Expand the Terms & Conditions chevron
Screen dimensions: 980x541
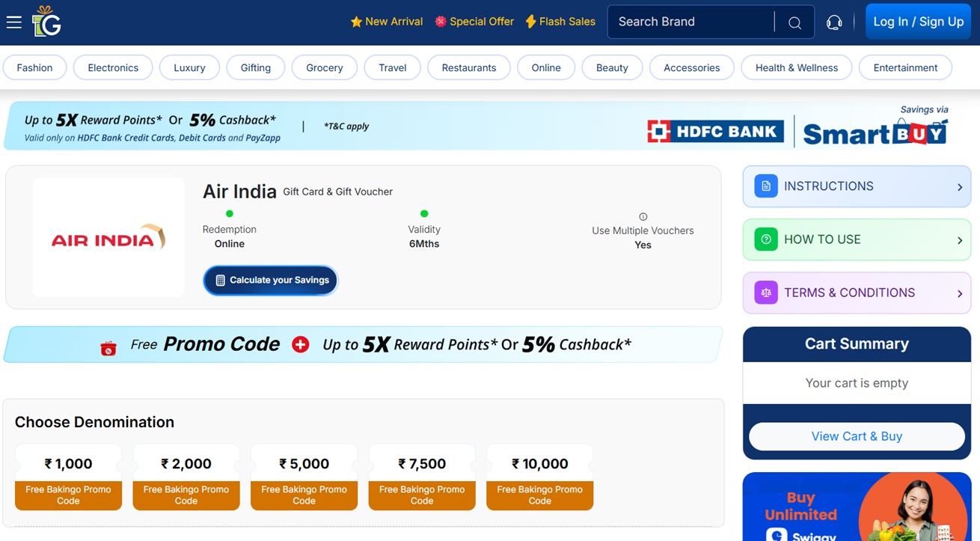[960, 293]
